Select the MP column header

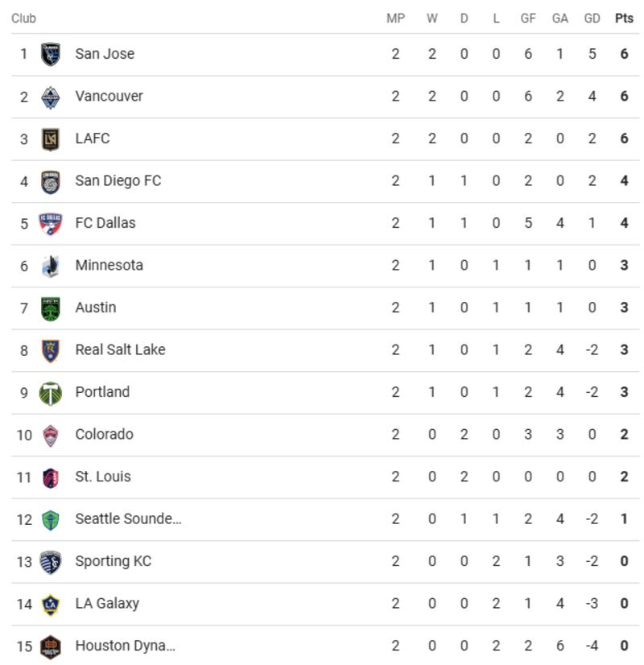click(x=395, y=19)
